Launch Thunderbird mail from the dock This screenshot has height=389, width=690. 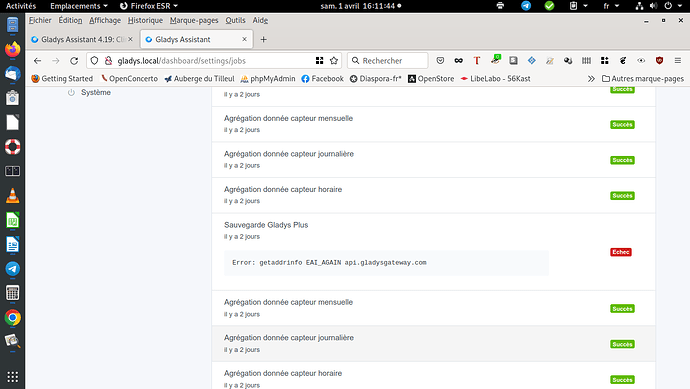pos(12,73)
